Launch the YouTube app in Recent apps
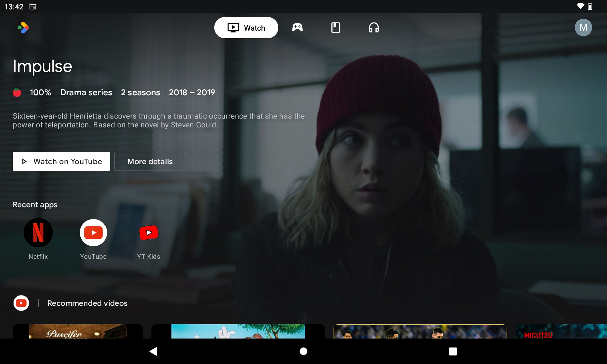The width and height of the screenshot is (607, 364). pos(93,233)
